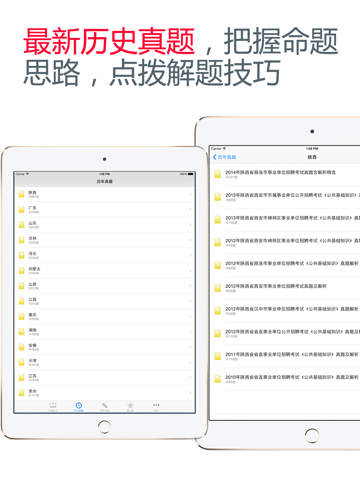
Task: Open 2010年陕西省省直事业单位 exam entry
Action: 285,379
